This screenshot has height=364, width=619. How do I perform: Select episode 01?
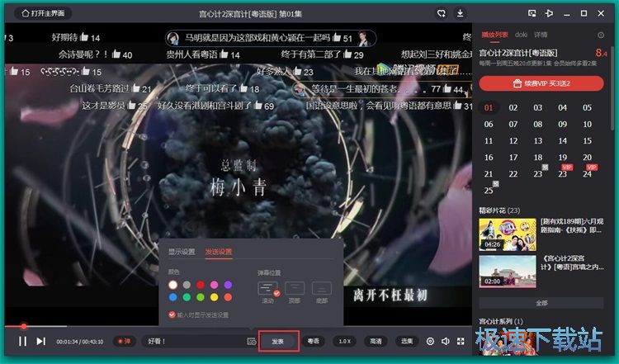[x=489, y=108]
